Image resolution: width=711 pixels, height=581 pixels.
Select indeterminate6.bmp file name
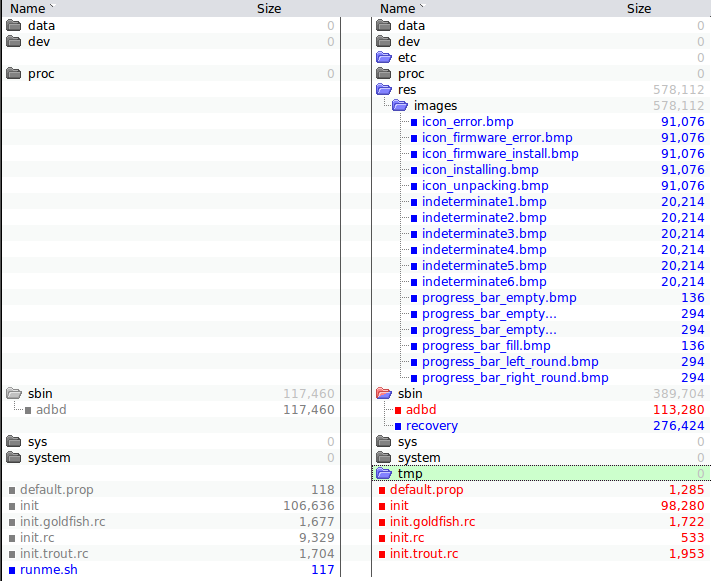[x=484, y=282]
